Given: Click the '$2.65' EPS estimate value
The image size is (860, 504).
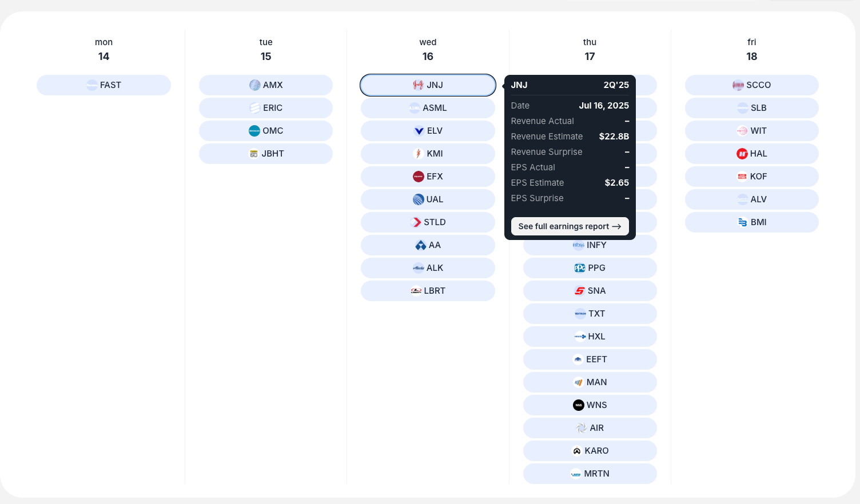Looking at the screenshot, I should coord(617,183).
